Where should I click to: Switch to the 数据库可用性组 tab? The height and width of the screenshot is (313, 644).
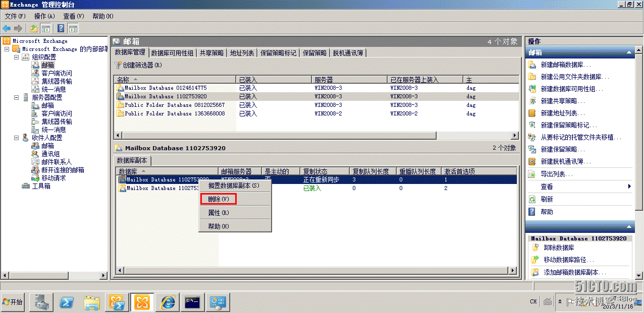click(172, 53)
